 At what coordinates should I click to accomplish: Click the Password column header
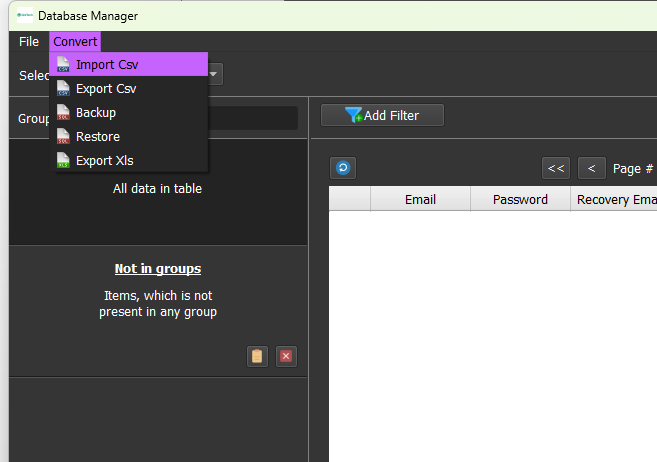point(520,199)
